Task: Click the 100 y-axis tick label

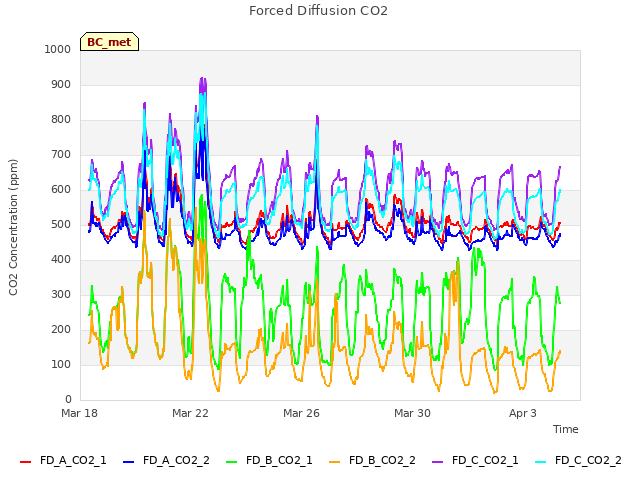Action: pyautogui.click(x=61, y=364)
